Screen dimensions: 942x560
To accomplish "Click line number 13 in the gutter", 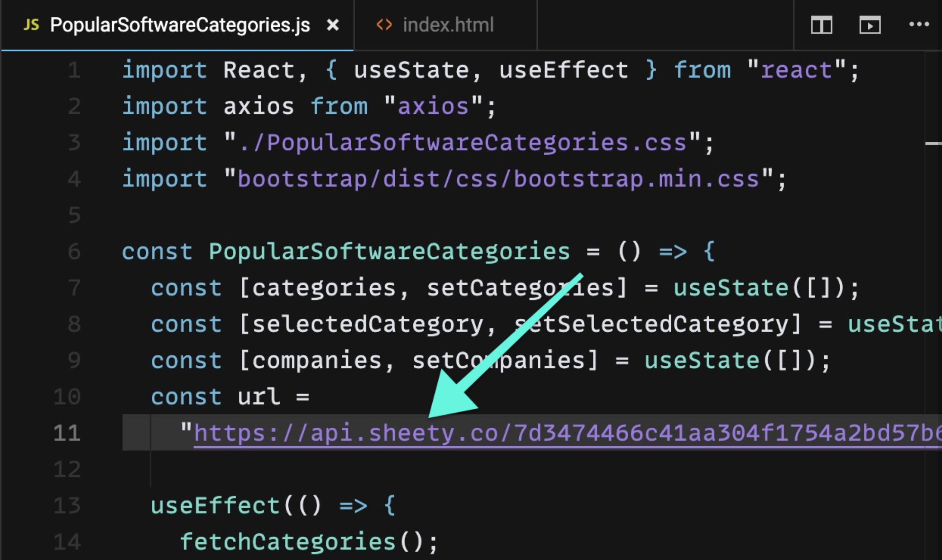I will 67,506.
